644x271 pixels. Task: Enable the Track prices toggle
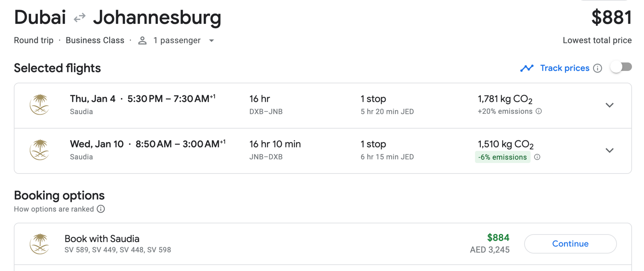620,67
